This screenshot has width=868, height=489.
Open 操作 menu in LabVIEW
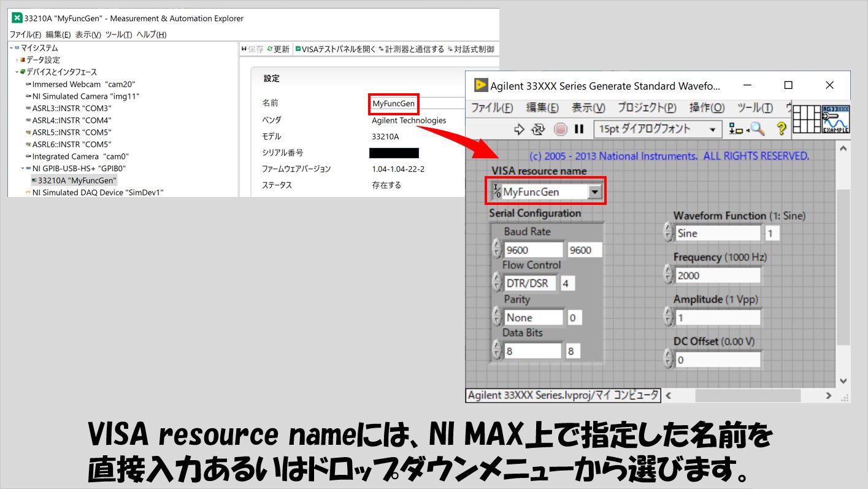point(707,108)
